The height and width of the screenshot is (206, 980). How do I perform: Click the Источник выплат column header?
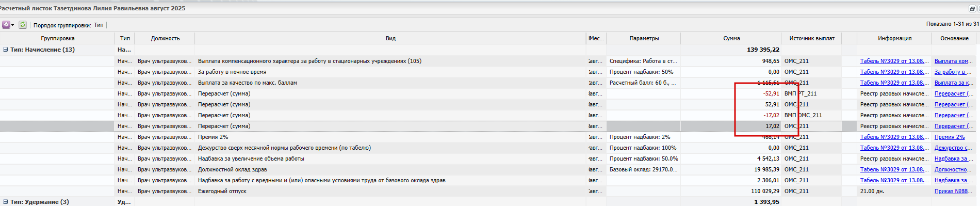tap(811, 38)
